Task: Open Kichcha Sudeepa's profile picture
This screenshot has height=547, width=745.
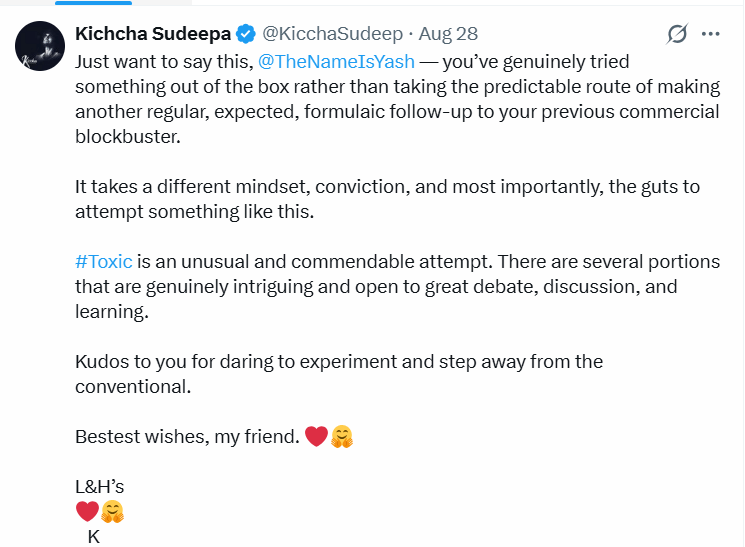Action: pos(40,46)
